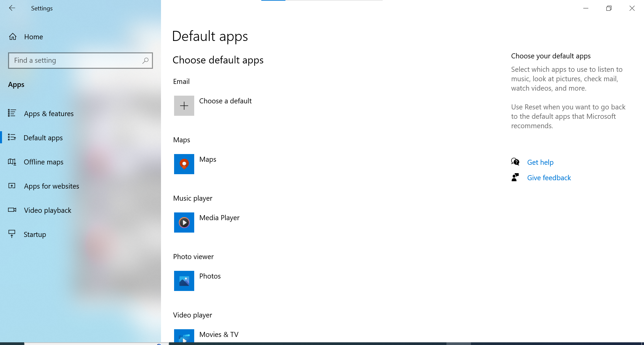Open the Give feedback link
The image size is (644, 345).
tap(549, 178)
